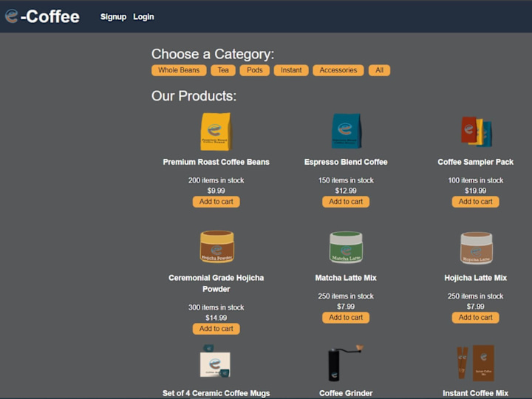Click the Hojicha Powder jar image
The width and height of the screenshot is (532, 399).
[216, 247]
